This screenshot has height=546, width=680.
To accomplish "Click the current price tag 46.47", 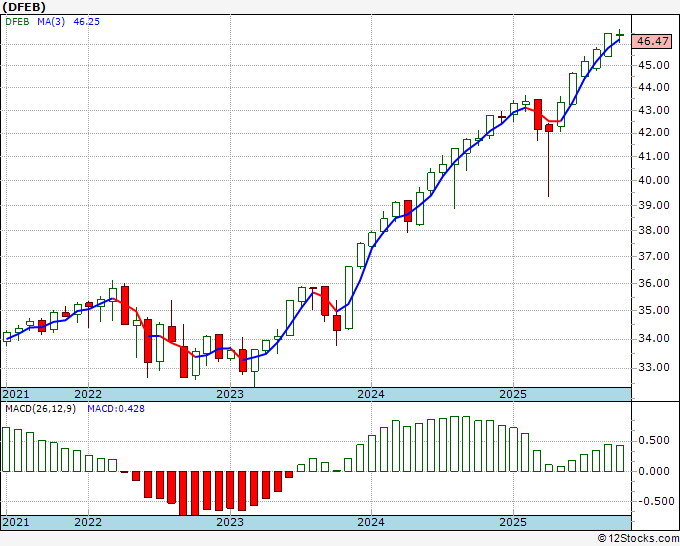I will tap(653, 41).
